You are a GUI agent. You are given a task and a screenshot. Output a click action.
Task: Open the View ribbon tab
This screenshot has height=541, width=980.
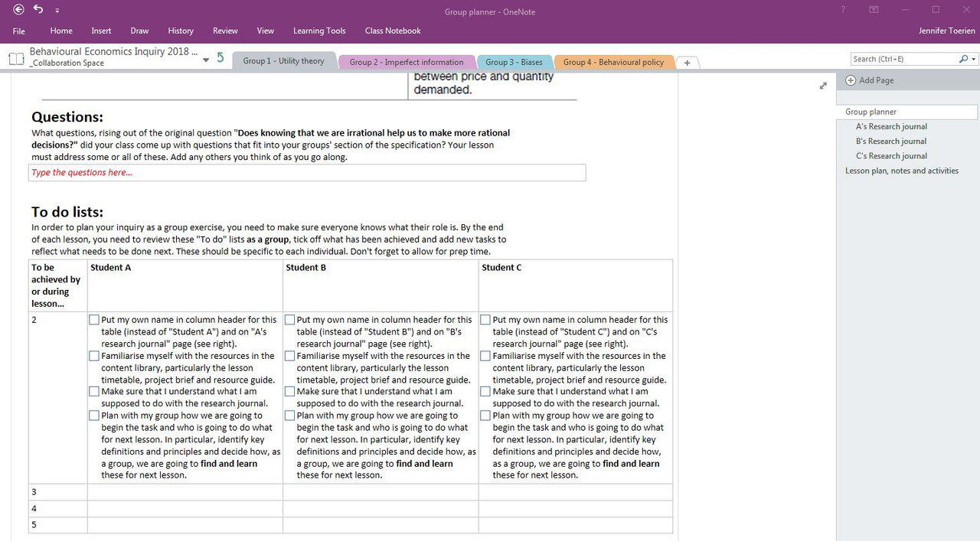(266, 31)
